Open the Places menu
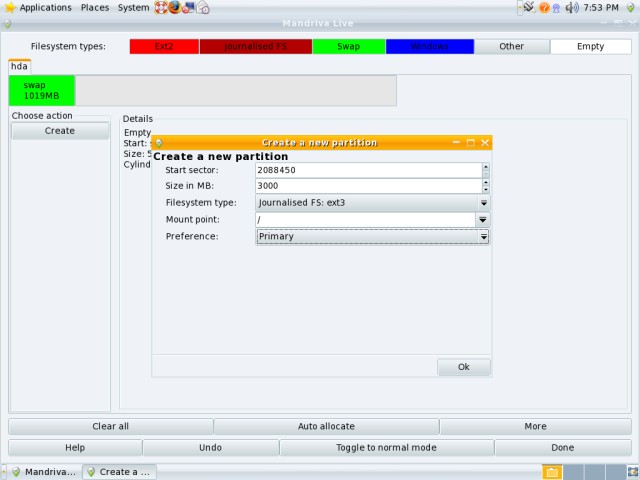This screenshot has width=640, height=480. [95, 7]
